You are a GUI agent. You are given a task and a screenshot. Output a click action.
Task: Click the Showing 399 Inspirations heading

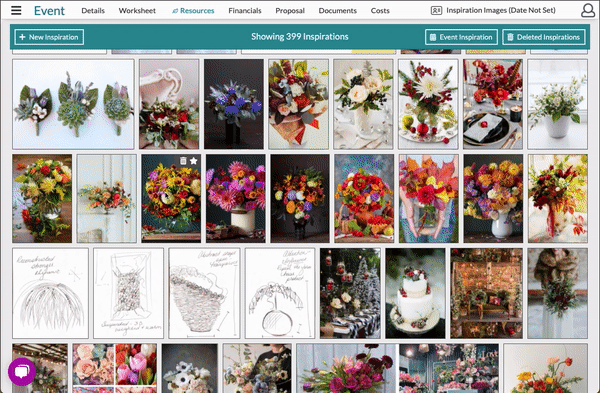(300, 37)
